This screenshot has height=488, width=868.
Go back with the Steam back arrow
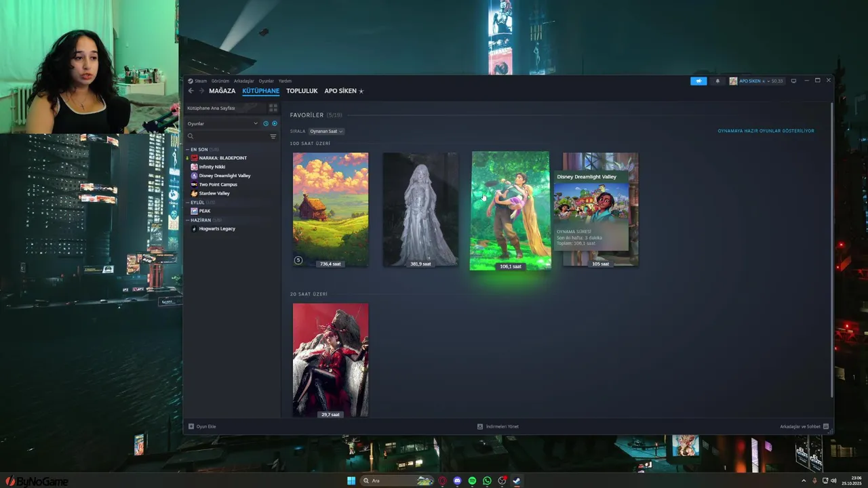tap(191, 91)
